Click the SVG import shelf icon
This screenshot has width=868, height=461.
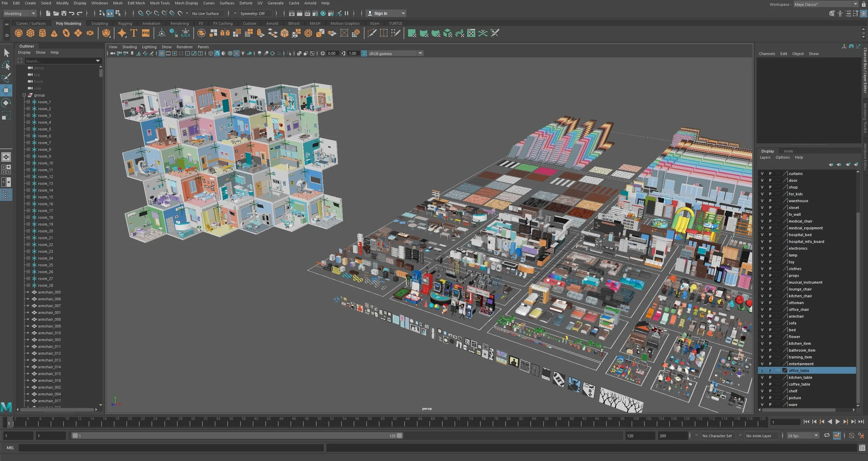click(x=146, y=33)
